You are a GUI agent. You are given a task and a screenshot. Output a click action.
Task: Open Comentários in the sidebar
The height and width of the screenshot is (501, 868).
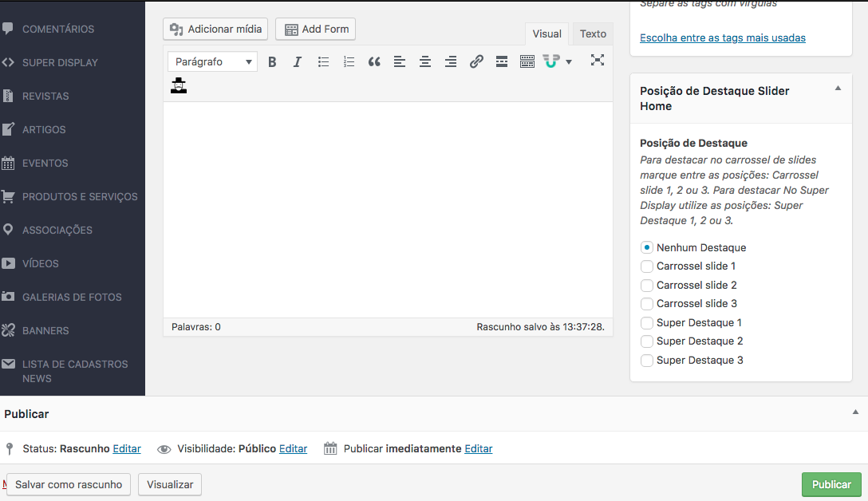(x=58, y=29)
